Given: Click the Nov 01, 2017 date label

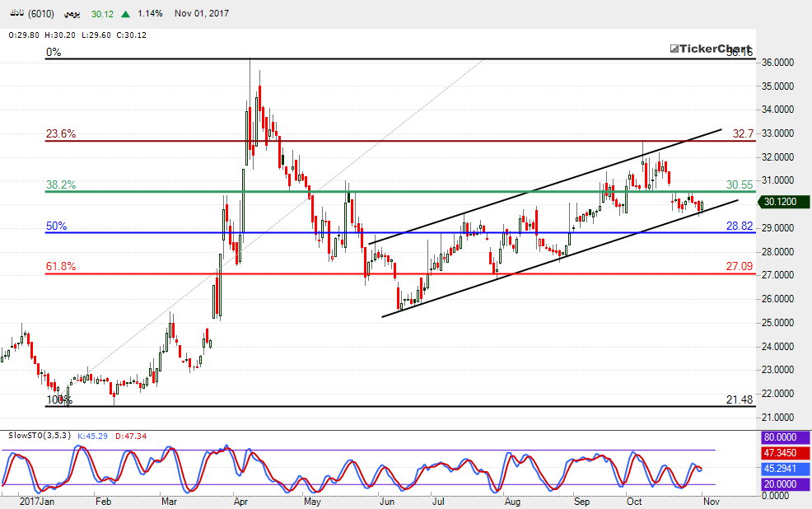Looking at the screenshot, I should [x=202, y=14].
